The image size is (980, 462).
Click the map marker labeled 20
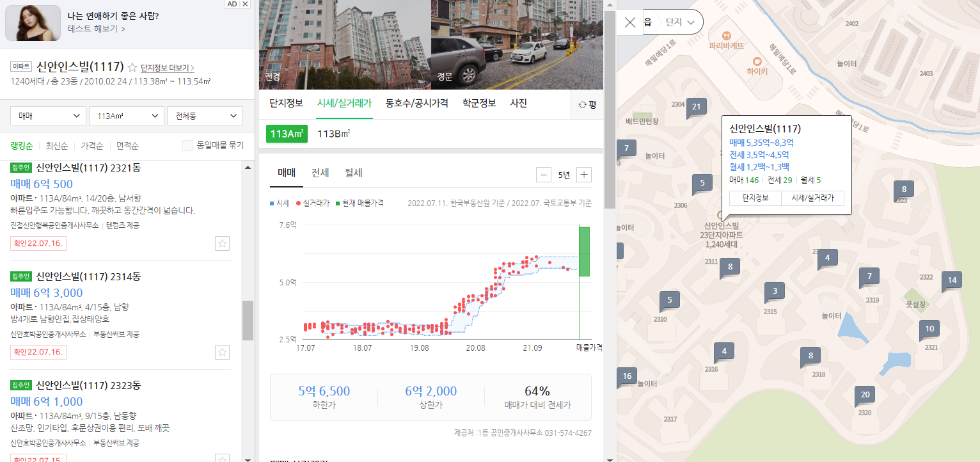click(865, 395)
